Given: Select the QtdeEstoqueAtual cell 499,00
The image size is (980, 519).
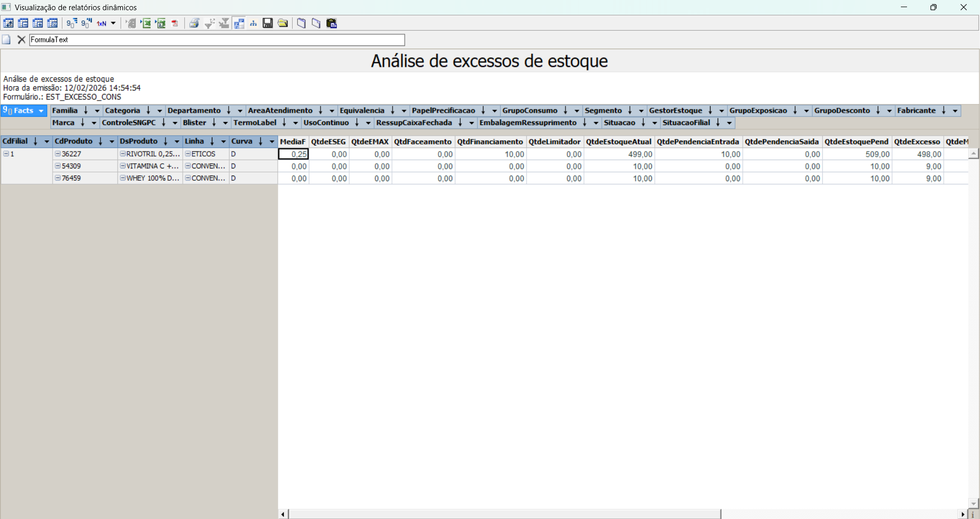Looking at the screenshot, I should coord(619,154).
